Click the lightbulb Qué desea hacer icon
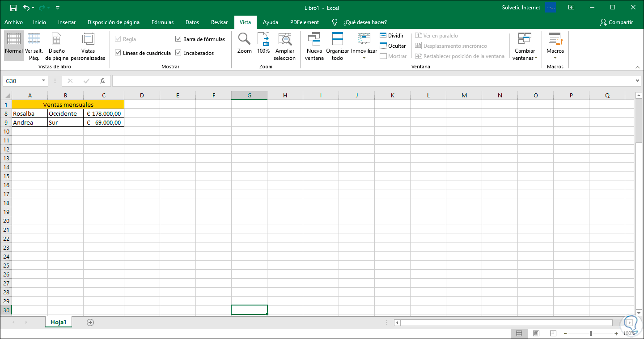The width and height of the screenshot is (644, 339). tap(335, 22)
